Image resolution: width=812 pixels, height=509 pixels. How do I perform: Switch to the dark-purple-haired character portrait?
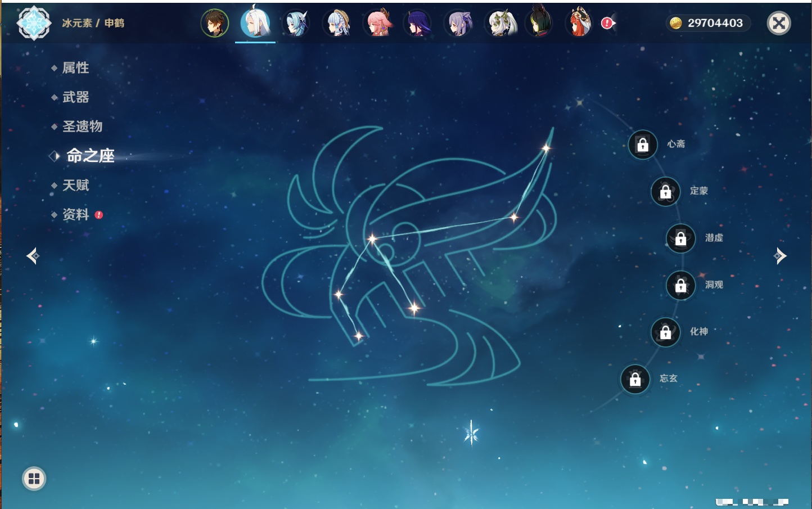(418, 23)
